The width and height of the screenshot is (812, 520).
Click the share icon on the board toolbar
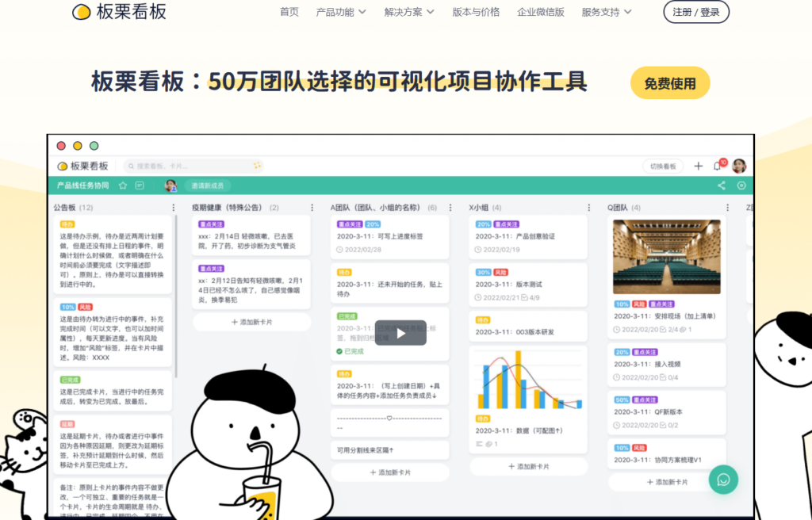click(x=722, y=185)
